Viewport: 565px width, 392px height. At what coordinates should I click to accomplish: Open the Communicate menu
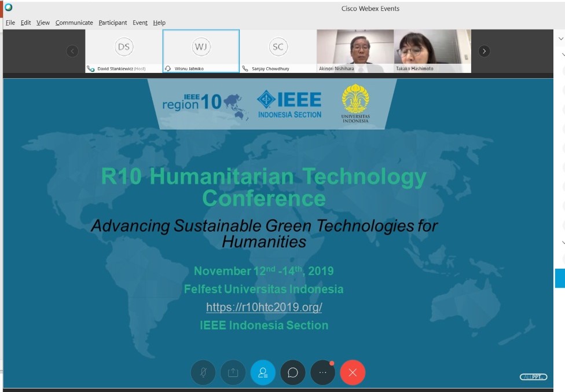click(x=74, y=23)
